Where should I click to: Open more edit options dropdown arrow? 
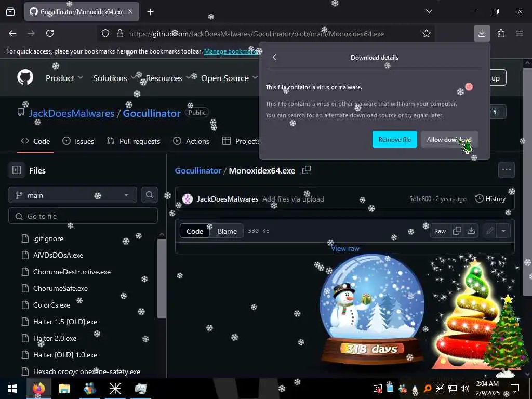pos(503,231)
